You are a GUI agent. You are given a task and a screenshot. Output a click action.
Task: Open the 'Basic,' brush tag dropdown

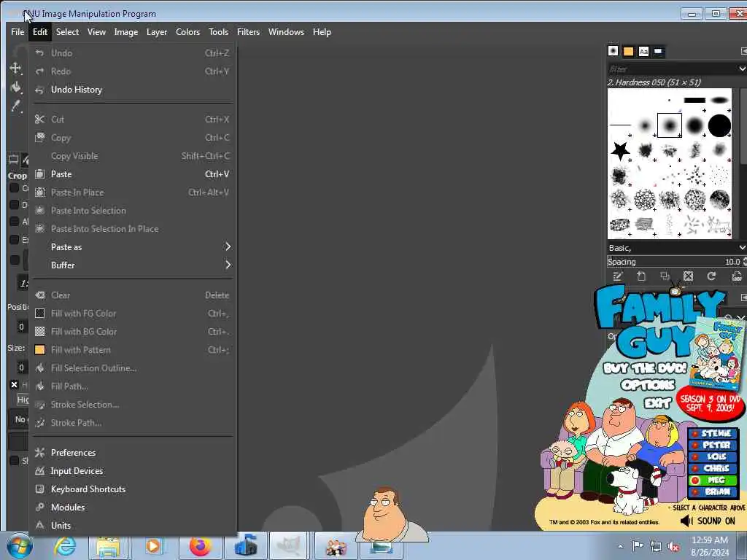click(676, 248)
